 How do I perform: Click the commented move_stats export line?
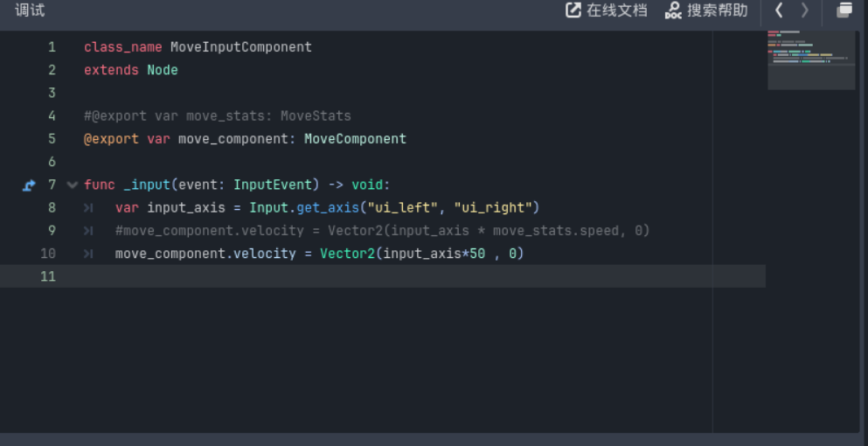pyautogui.click(x=218, y=116)
